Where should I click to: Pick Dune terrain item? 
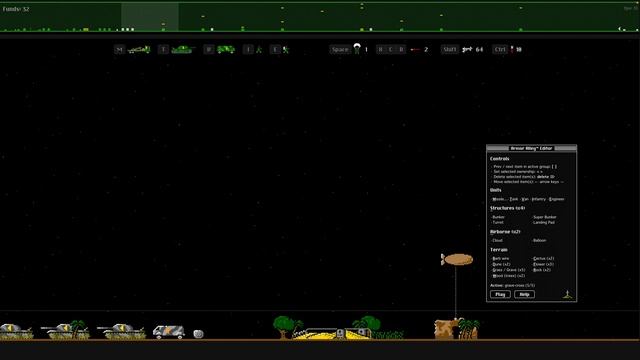coord(501,264)
